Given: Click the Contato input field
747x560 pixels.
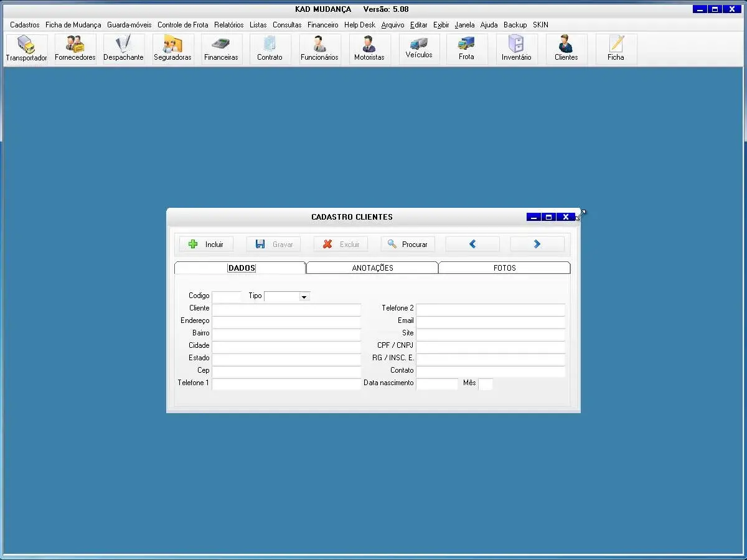Looking at the screenshot, I should 491,371.
